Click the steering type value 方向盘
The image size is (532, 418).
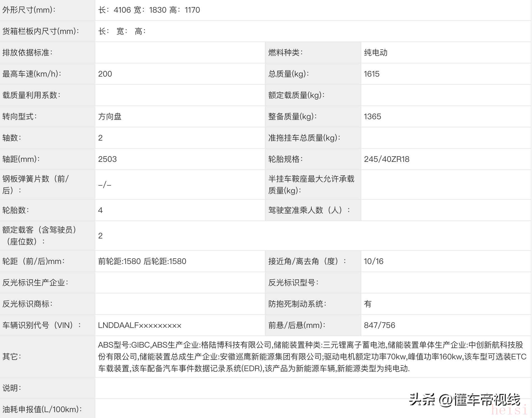[x=110, y=116]
